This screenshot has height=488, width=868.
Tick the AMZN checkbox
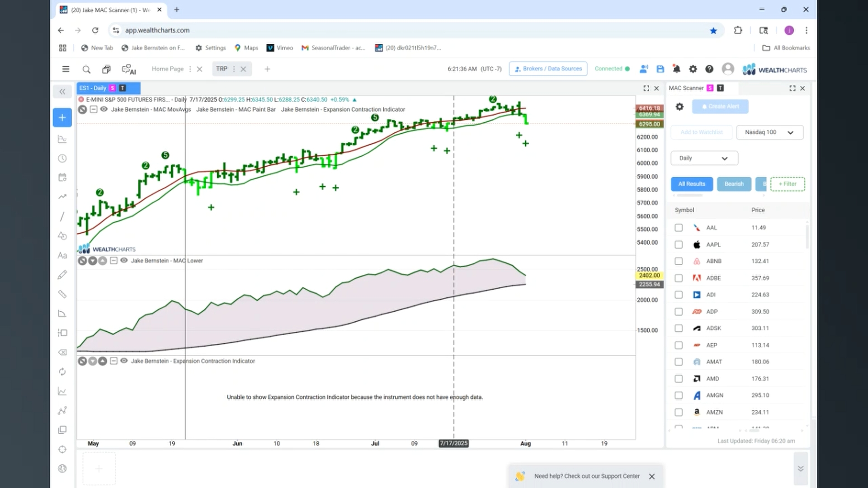pyautogui.click(x=679, y=412)
